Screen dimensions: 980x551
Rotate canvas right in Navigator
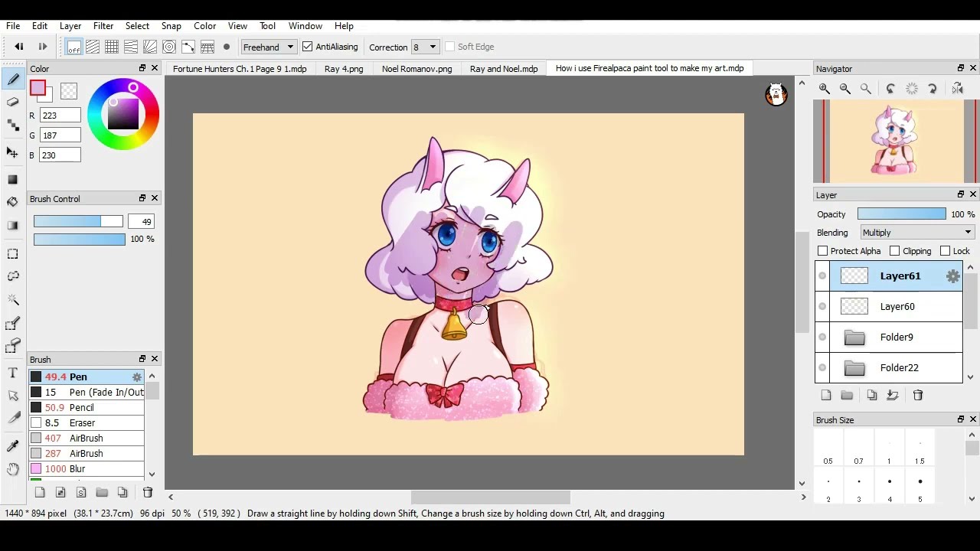coord(933,89)
